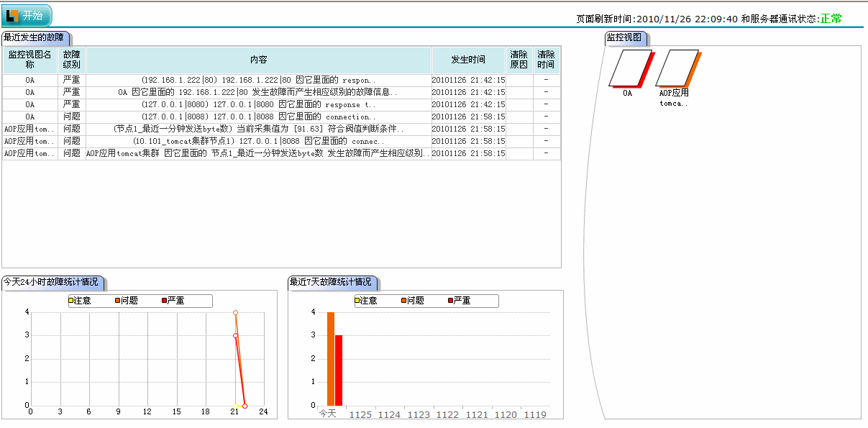
Task: Click the 问题 orange legend swatch in 24-hour chart
Action: 118,301
